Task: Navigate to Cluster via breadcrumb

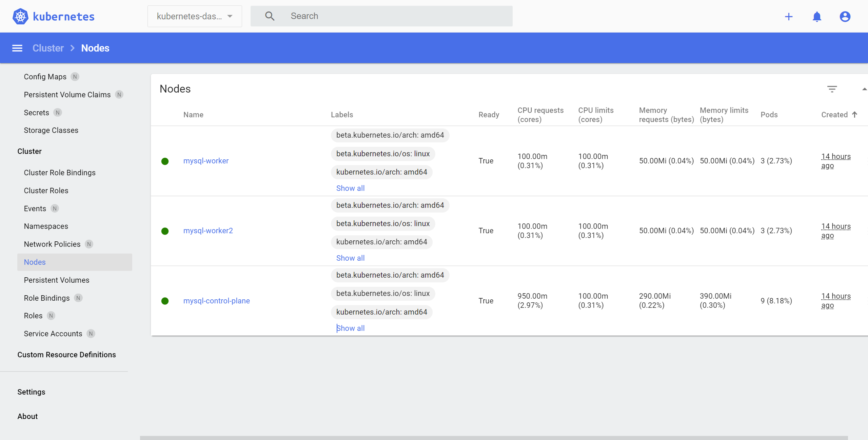Action: pos(48,48)
